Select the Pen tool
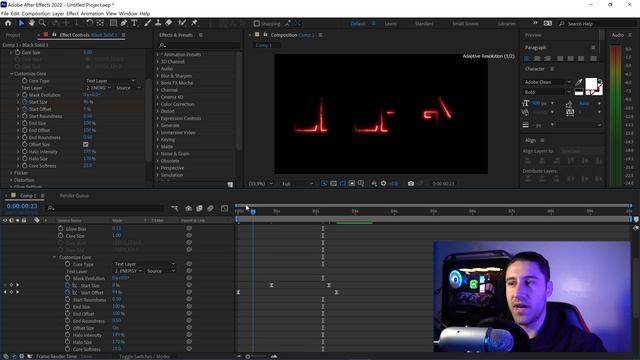 (x=124, y=23)
